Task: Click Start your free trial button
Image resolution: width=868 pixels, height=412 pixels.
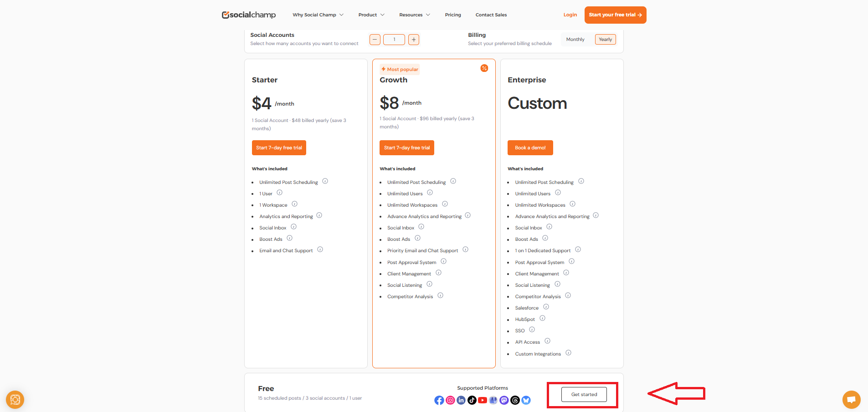Action: pyautogui.click(x=615, y=15)
